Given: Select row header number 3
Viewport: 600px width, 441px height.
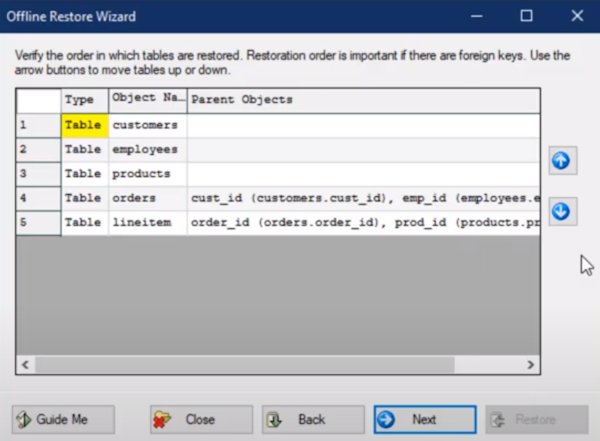Looking at the screenshot, I should 38,174.
